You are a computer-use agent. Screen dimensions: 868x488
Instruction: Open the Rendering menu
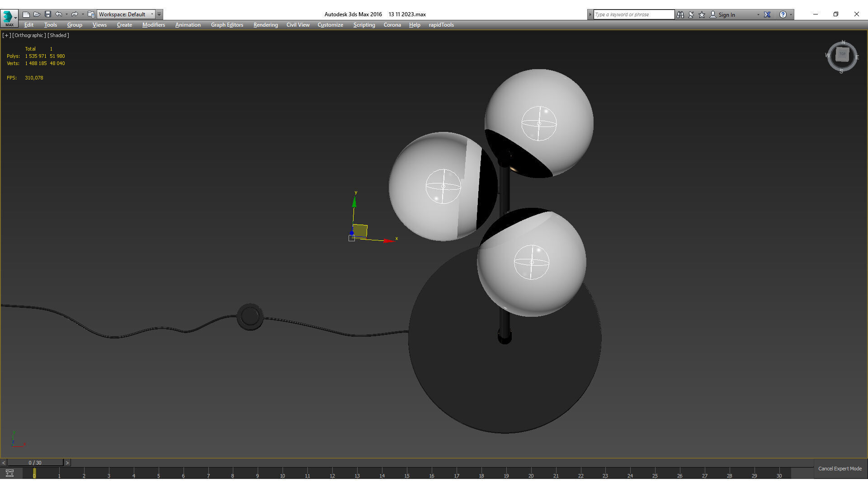pos(265,25)
